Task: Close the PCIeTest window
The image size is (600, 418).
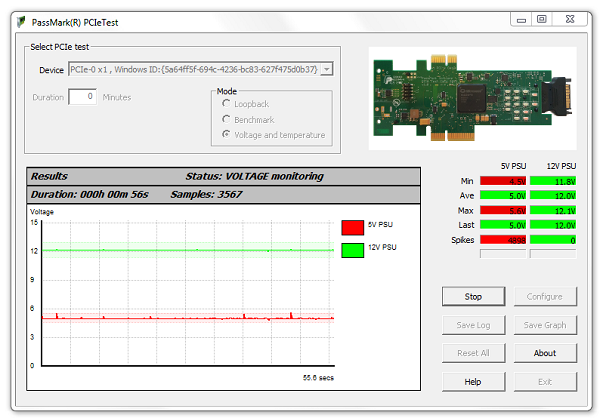Action: tap(570, 19)
